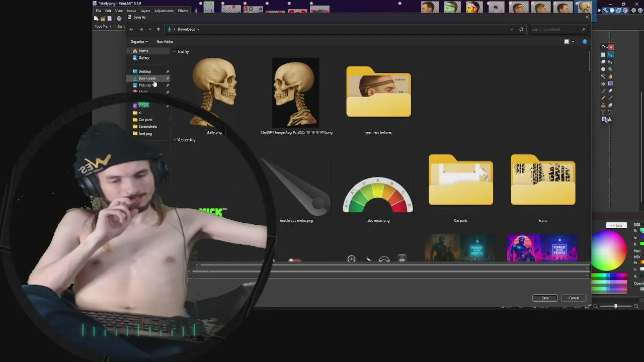Click the blue Help icon in Save As dialog
This screenshot has width=644, height=362.
tap(585, 42)
